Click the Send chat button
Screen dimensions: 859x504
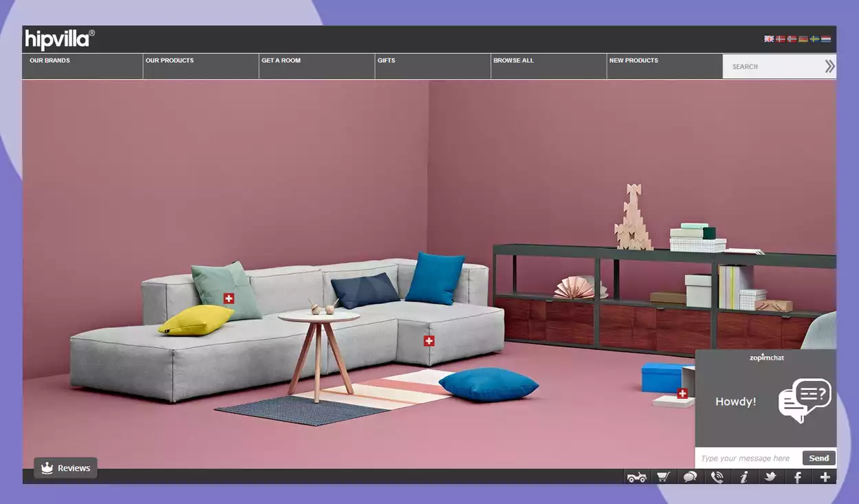click(x=818, y=458)
